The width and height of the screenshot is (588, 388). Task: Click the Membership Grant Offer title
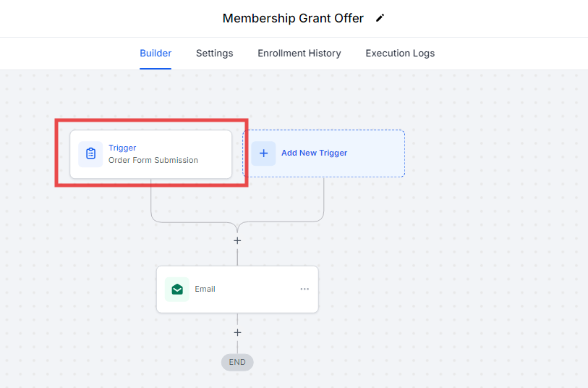coord(293,18)
